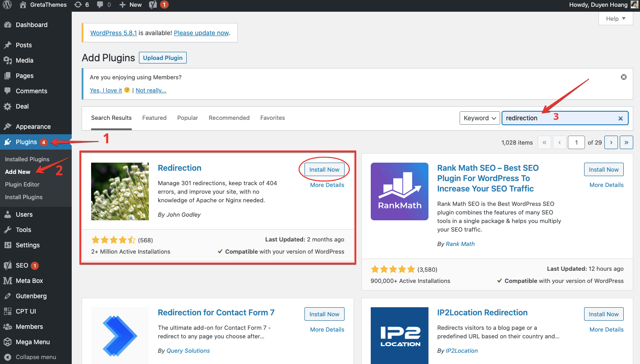
Task: Open Installed Plugins in sidebar
Action: pyautogui.click(x=27, y=159)
